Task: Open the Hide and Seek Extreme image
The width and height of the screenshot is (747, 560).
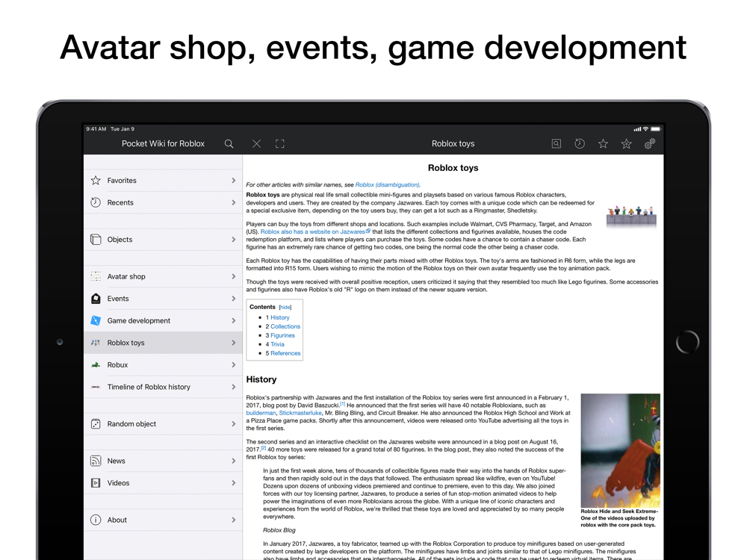Action: coord(620,450)
